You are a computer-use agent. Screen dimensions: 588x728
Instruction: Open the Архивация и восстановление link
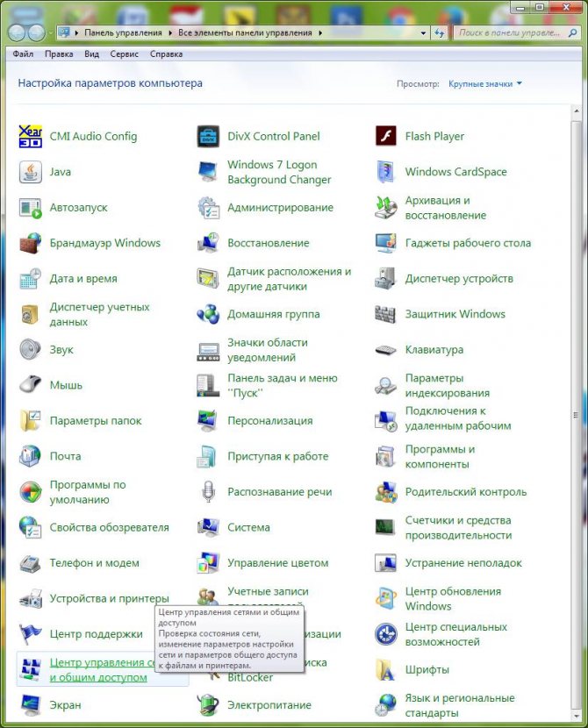point(446,208)
